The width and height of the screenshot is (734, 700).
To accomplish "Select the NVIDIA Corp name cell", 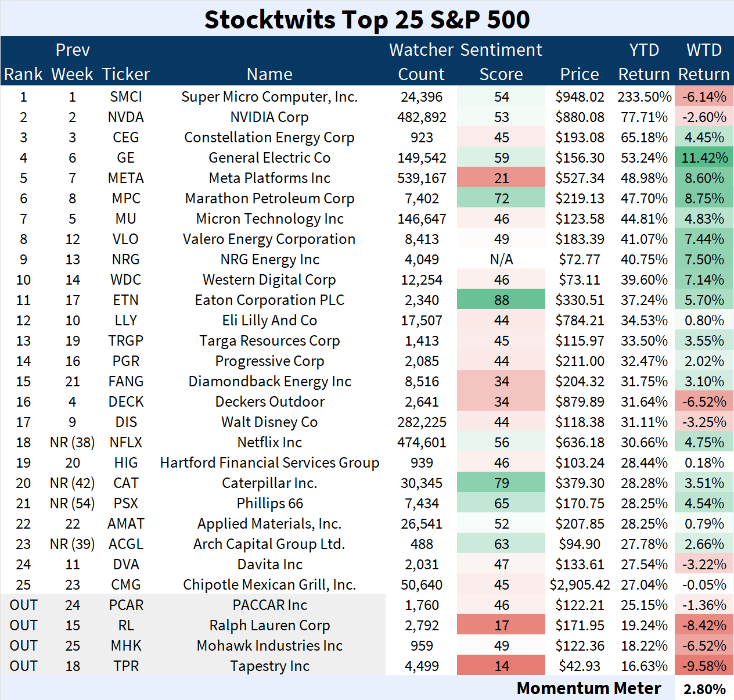I will click(269, 117).
